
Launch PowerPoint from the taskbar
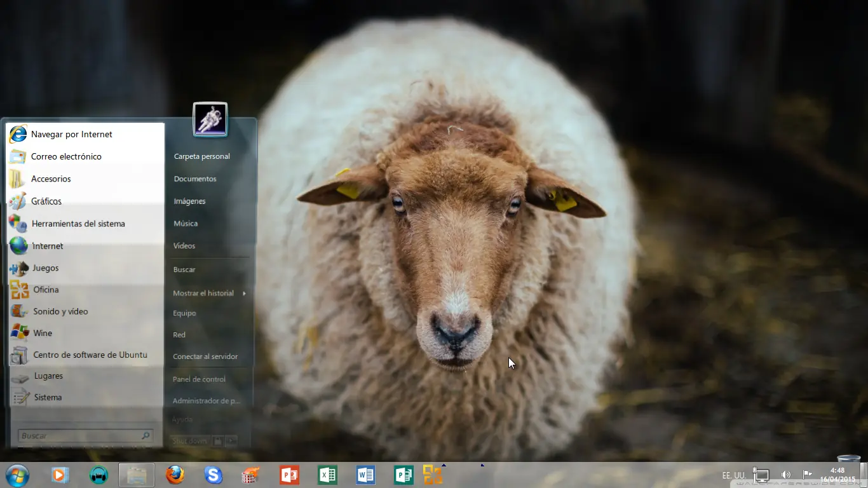pos(289,475)
